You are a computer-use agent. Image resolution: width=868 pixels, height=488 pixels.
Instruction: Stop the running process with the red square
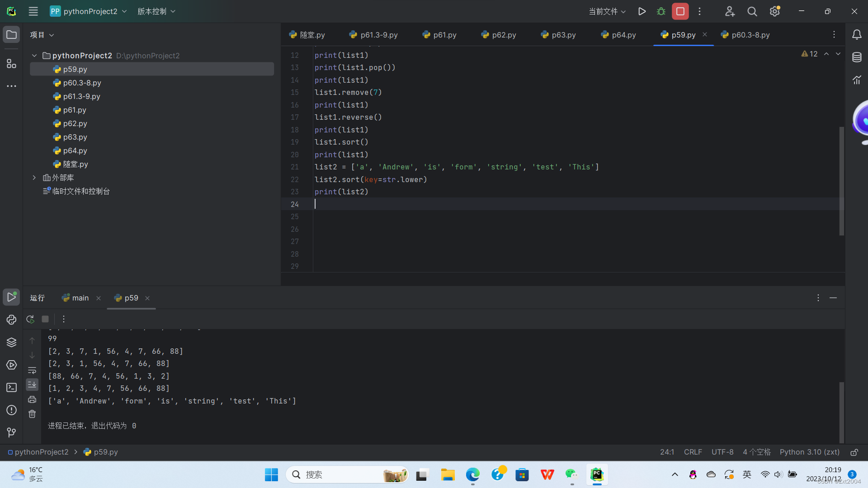point(680,11)
